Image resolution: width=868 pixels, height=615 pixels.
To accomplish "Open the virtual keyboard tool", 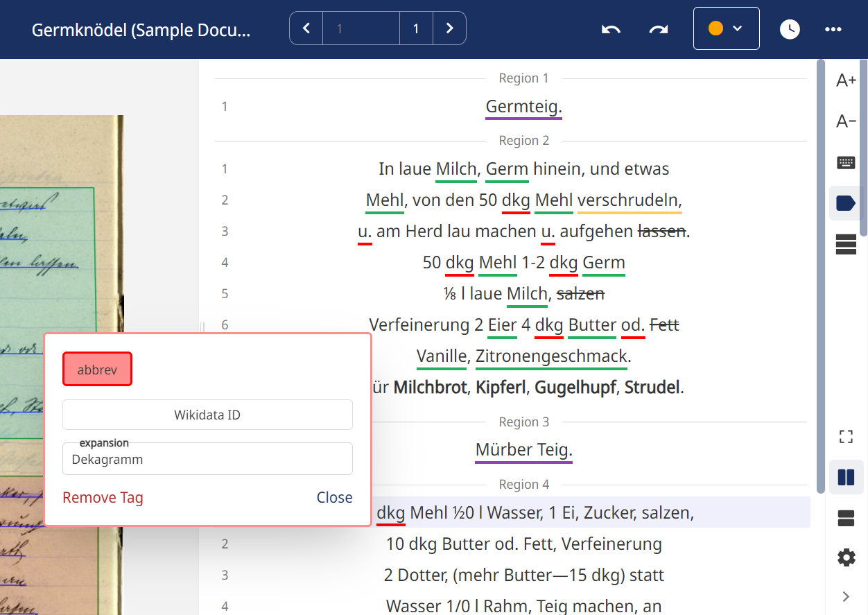I will 846,162.
